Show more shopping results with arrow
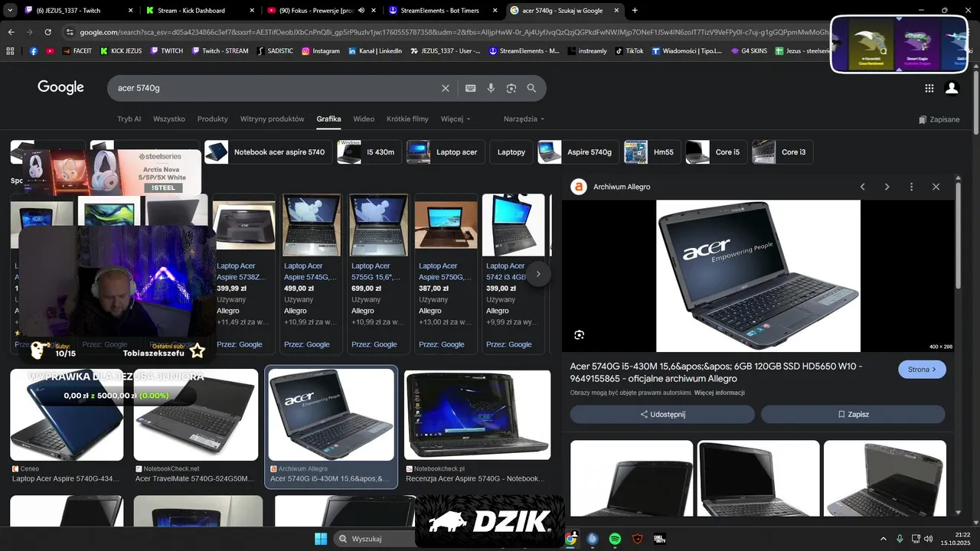 click(x=538, y=273)
